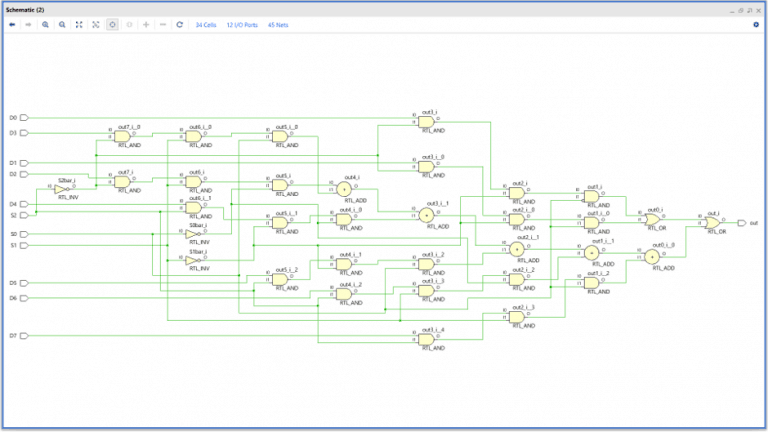Select the out3_i_3 AND gate
Image resolution: width=768 pixels, height=432 pixels.
point(426,290)
